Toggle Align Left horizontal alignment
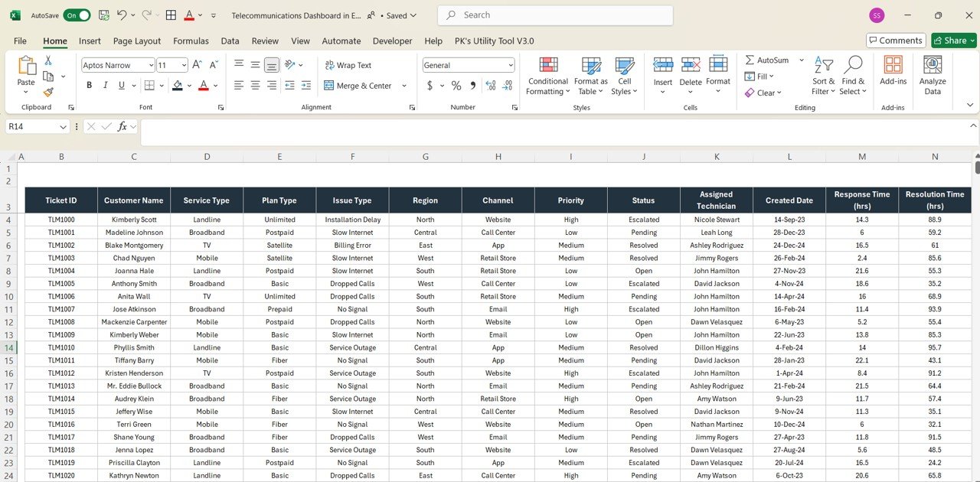Viewport: 980px width, 482px height. (239, 86)
